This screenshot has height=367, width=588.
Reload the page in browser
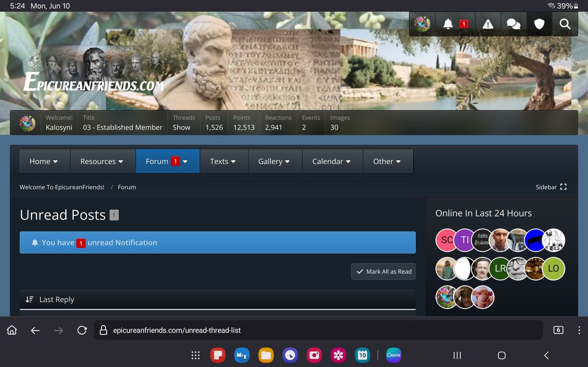[82, 330]
